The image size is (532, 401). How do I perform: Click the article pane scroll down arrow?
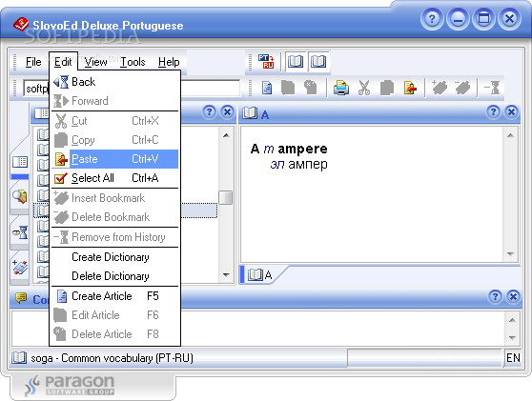click(x=510, y=254)
